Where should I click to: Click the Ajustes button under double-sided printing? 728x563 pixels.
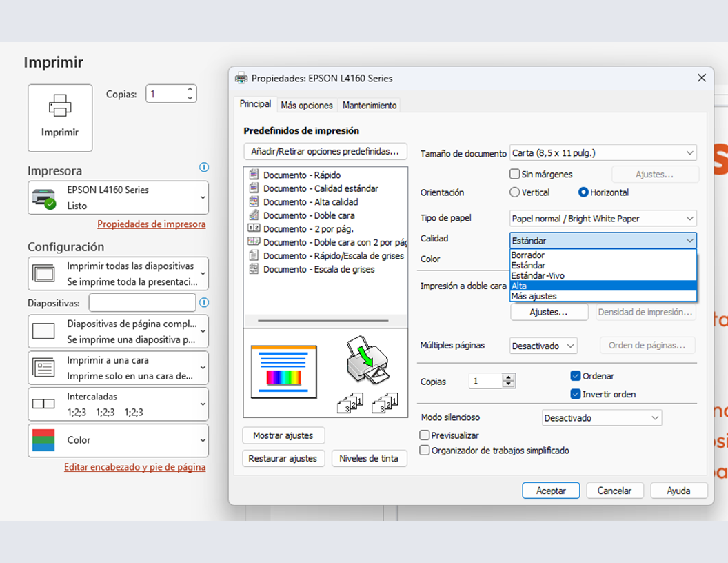[549, 312]
